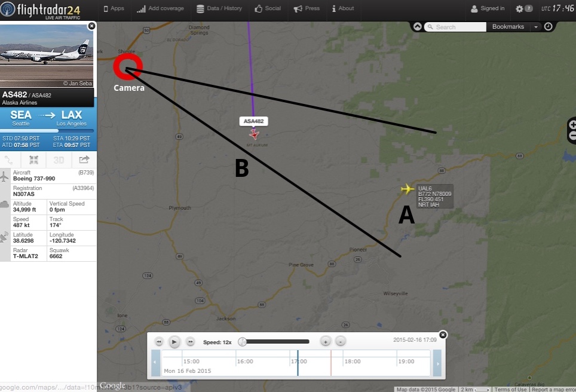The image size is (576, 392).
Task: Open settings via the gear icon
Action: (x=519, y=9)
